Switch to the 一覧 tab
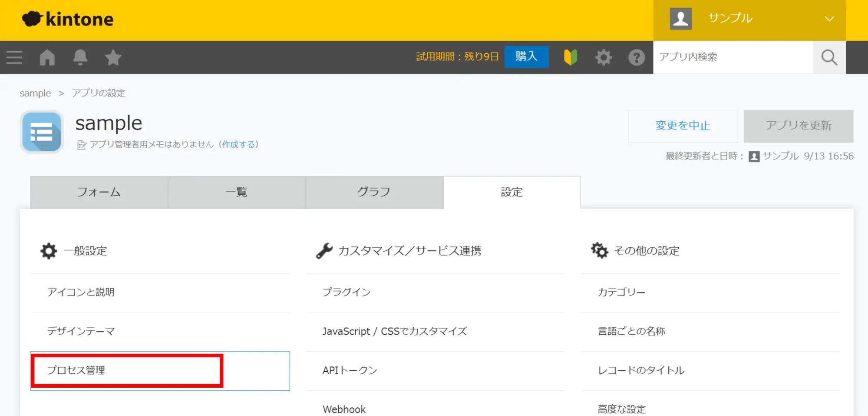Screen dimensions: 868x416 [237, 192]
